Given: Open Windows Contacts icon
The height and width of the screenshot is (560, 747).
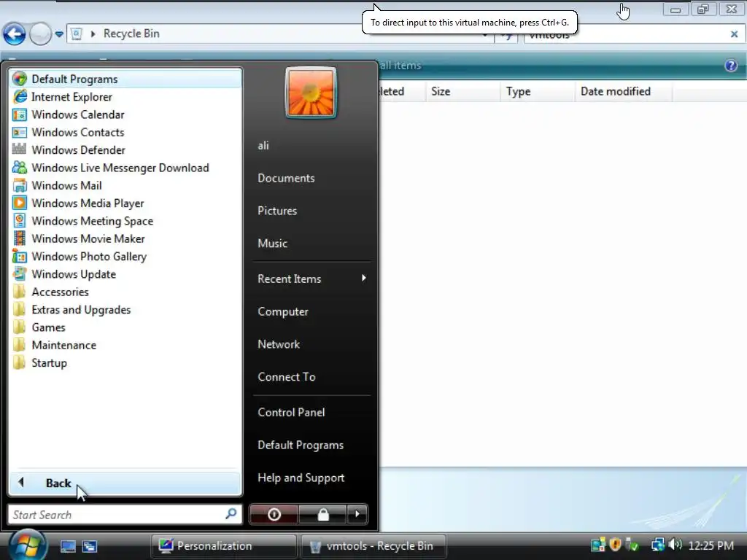Looking at the screenshot, I should point(20,132).
